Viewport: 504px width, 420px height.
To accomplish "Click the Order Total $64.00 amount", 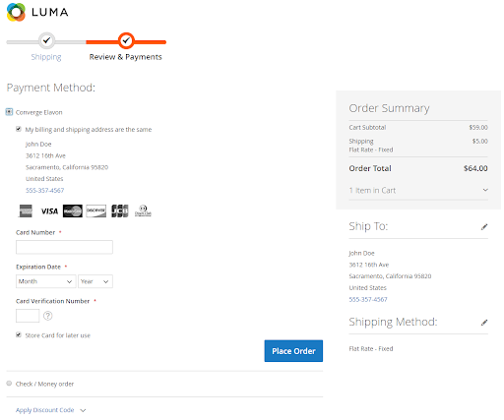I will [475, 168].
